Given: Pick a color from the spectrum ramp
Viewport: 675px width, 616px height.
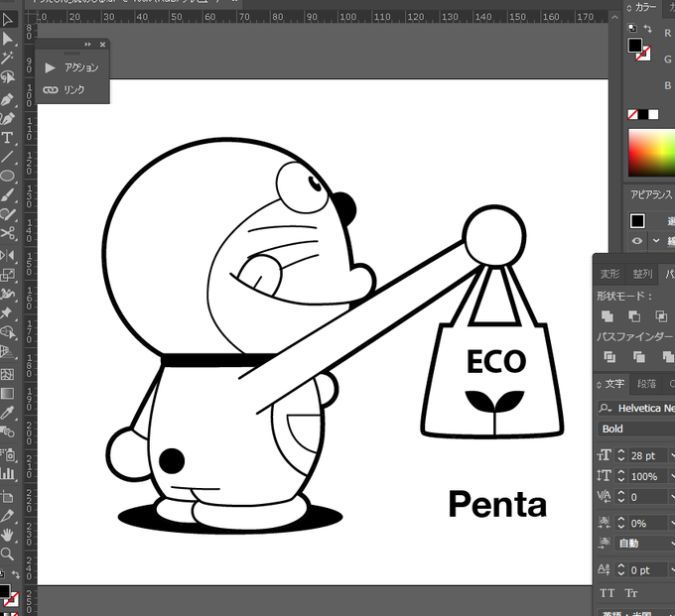Looking at the screenshot, I should tap(651, 153).
